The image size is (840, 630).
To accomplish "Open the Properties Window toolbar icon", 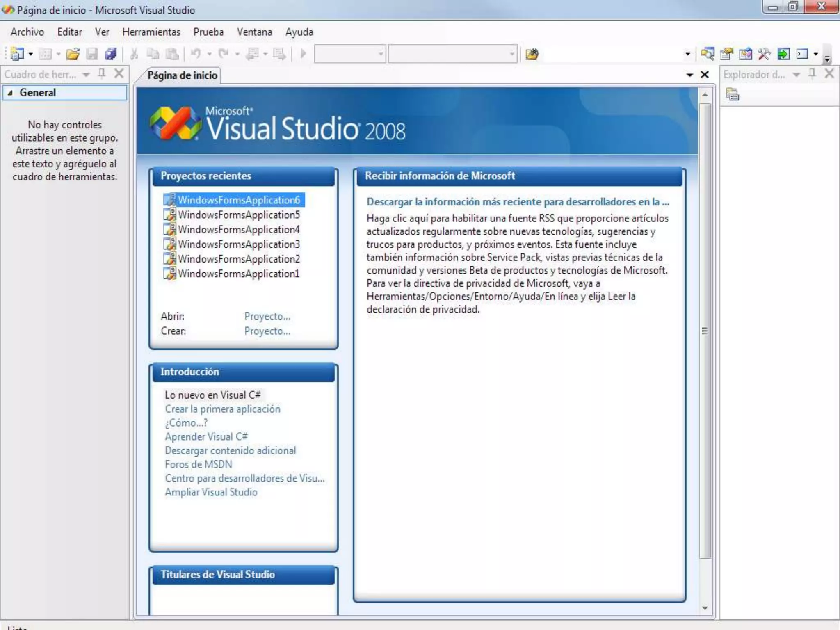I will (x=726, y=54).
